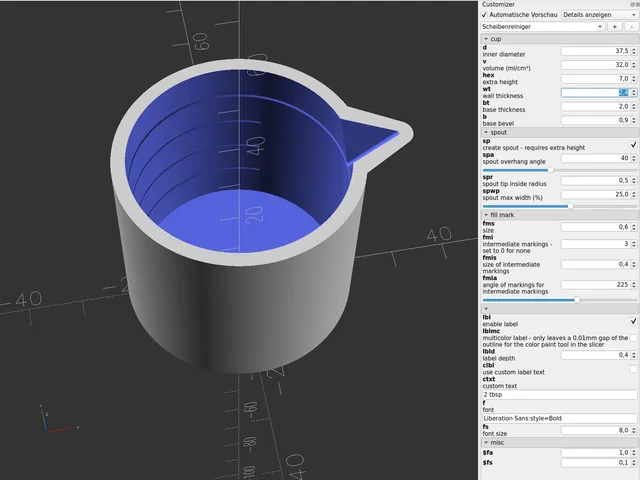Remove the preset with the minus button
The width and height of the screenshot is (640, 480).
(631, 27)
